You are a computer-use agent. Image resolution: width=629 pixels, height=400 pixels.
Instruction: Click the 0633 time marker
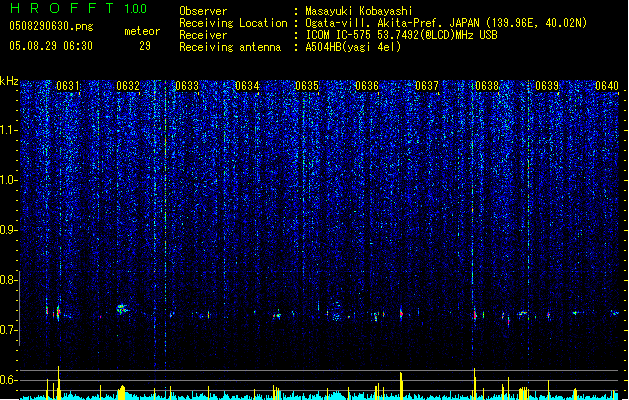tap(187, 86)
